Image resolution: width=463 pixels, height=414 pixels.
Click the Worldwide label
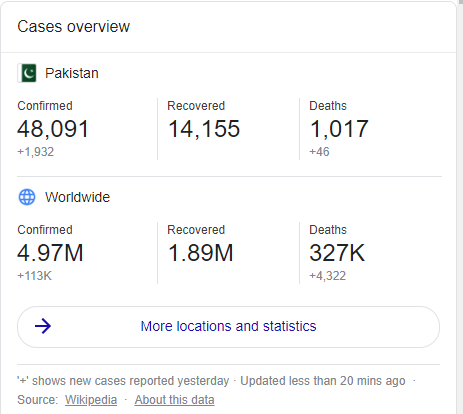tap(77, 197)
